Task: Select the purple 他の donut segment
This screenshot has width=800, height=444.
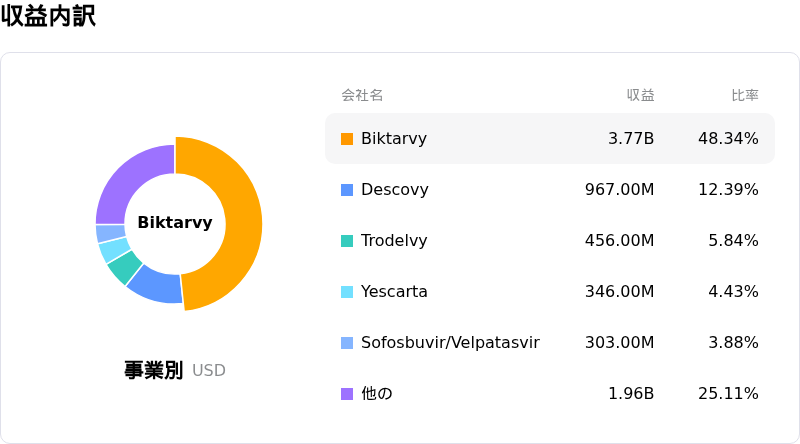Action: tap(127, 181)
